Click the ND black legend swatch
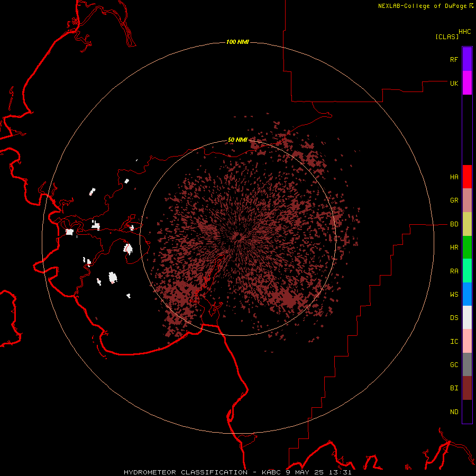 pos(467,411)
